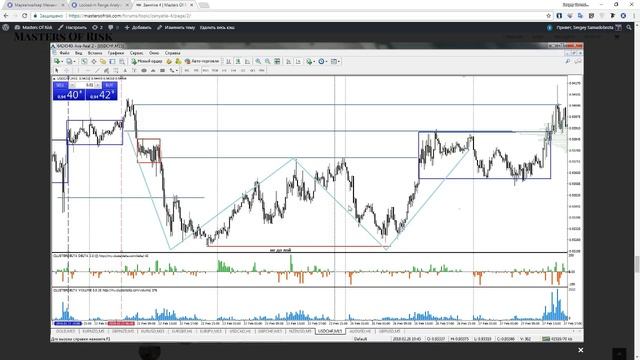Toggle the Авто-торговля button
Screen dimensions: 640x360
202,61
